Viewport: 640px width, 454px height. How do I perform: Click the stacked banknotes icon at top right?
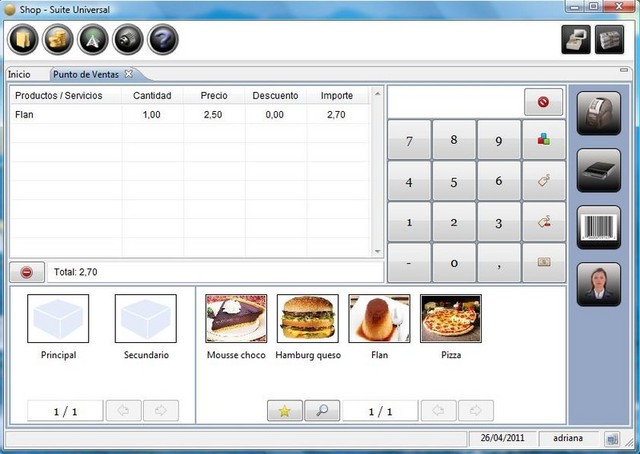coord(609,40)
